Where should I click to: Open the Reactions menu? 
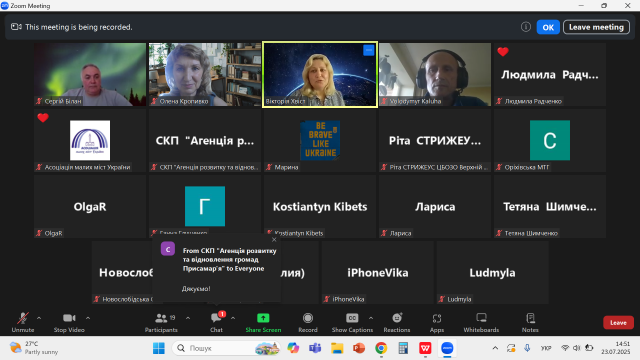coord(397,322)
